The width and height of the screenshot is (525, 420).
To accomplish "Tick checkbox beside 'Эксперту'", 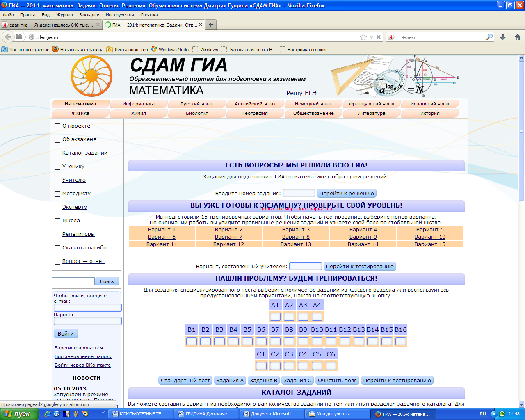I will tap(57, 208).
